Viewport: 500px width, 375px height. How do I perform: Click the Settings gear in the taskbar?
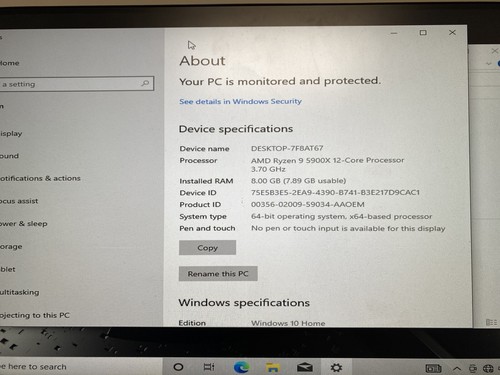(336, 368)
